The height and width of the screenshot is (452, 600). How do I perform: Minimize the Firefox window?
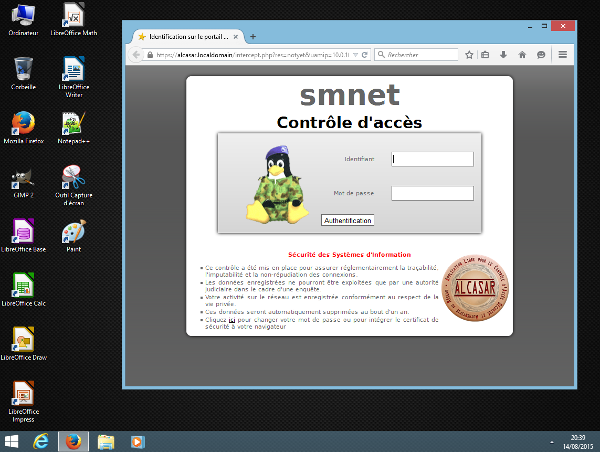tap(530, 26)
